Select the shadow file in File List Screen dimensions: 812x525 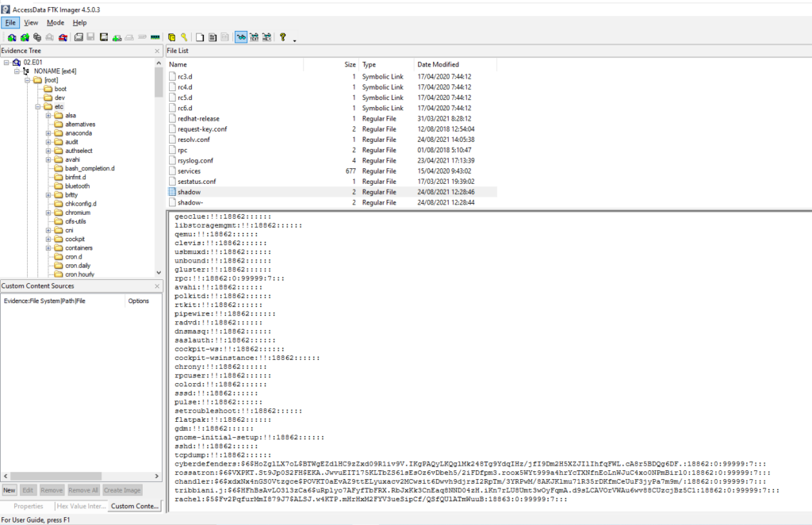point(190,191)
